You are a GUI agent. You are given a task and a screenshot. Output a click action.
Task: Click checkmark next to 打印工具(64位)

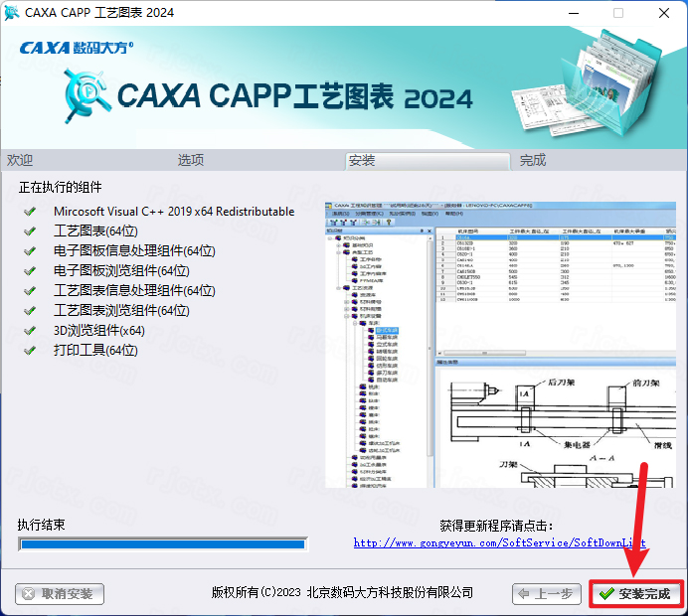pyautogui.click(x=30, y=351)
